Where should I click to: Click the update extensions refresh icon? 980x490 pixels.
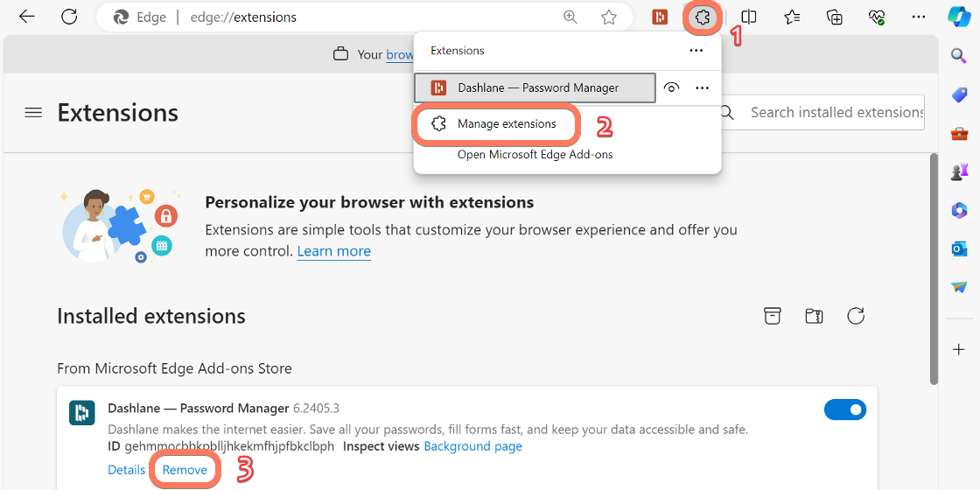point(856,316)
